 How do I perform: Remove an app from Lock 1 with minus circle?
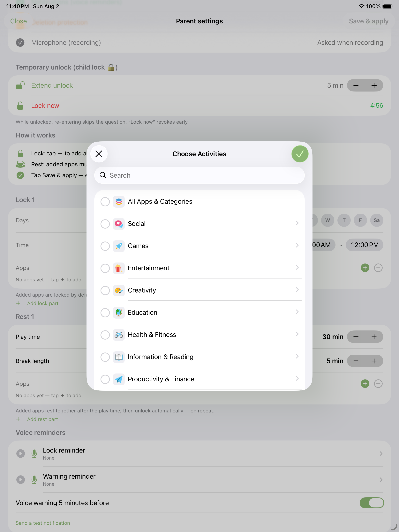click(378, 268)
